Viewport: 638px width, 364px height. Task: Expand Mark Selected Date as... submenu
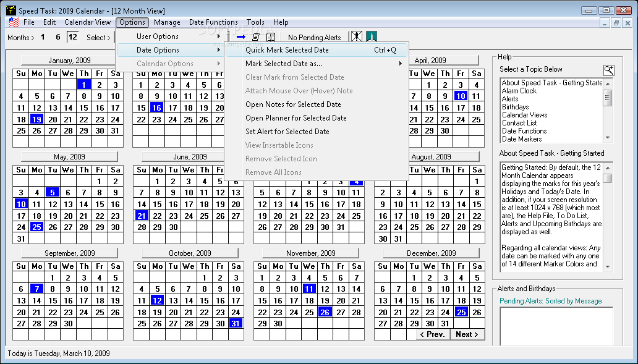click(317, 64)
